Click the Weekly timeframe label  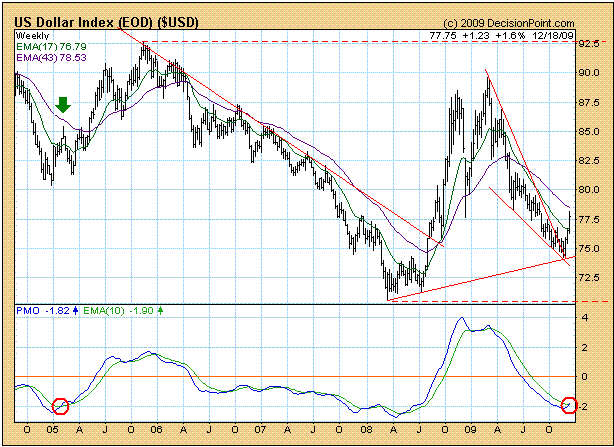[x=32, y=35]
